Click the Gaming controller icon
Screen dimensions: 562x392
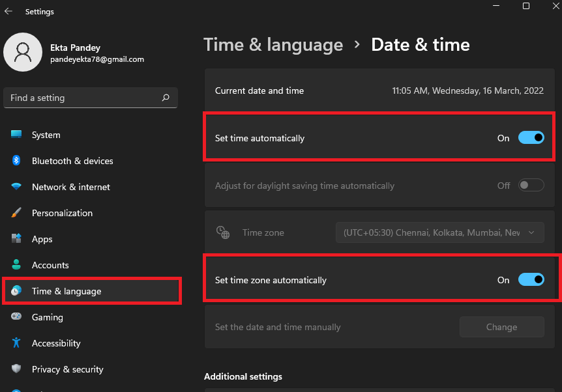click(x=16, y=317)
